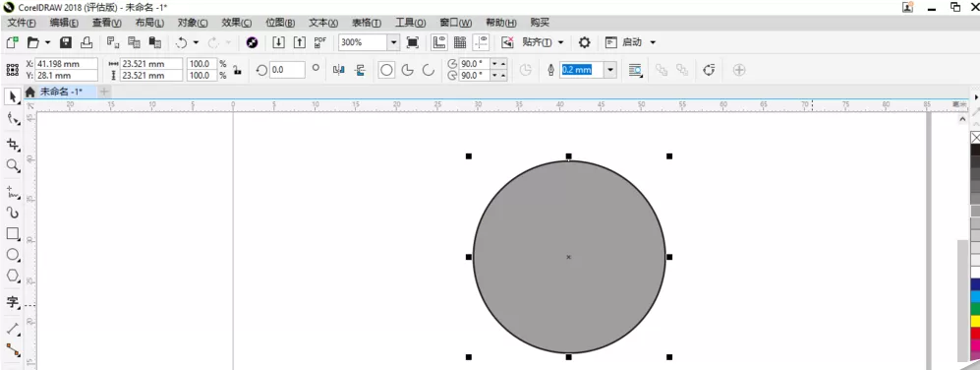Click the Cut icon in the standard toolbar
The height and width of the screenshot is (370, 980).
pos(113,42)
